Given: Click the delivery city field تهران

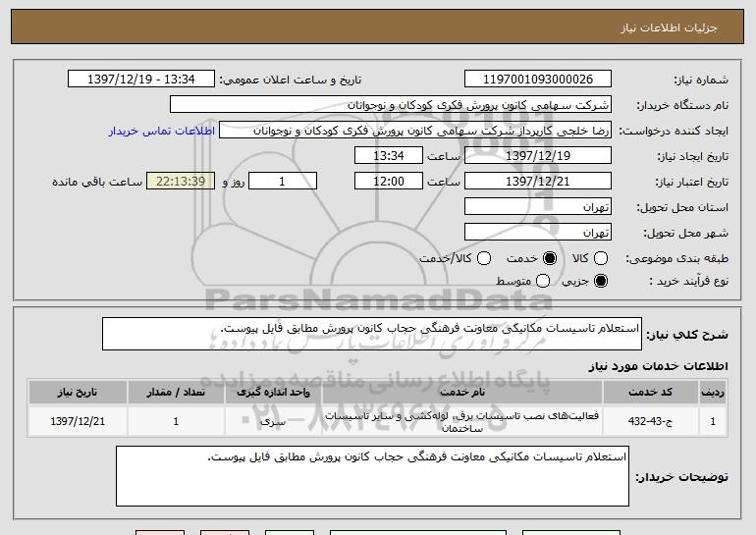Looking at the screenshot, I should click(x=538, y=233).
